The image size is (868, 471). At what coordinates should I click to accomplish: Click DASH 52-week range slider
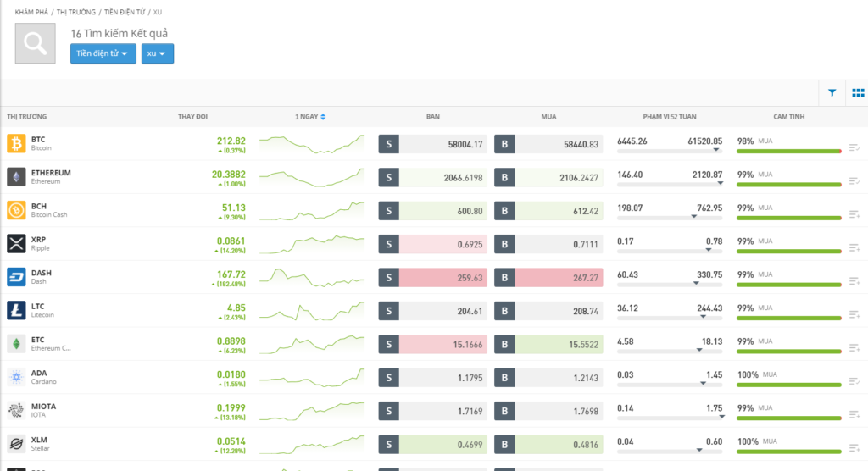[670, 284]
